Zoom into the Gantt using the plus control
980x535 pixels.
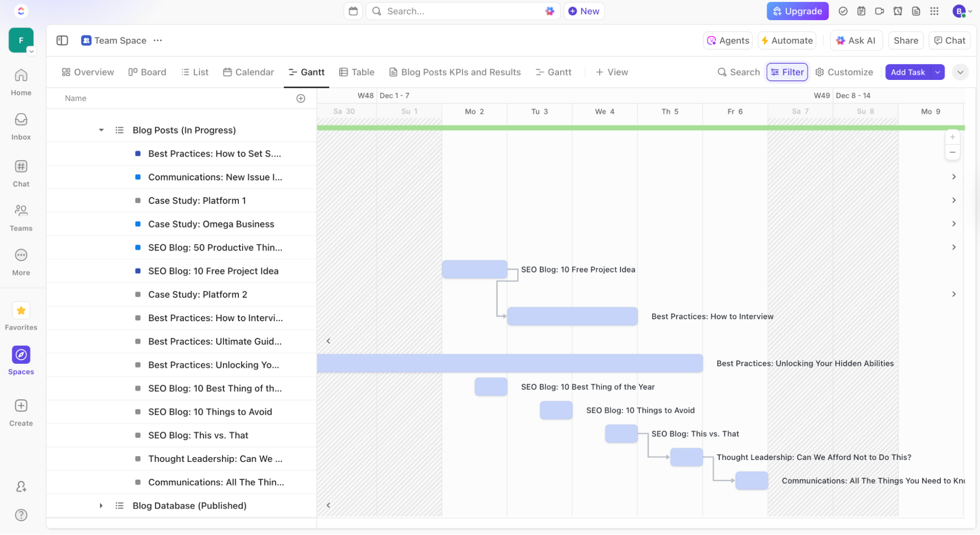(x=953, y=137)
